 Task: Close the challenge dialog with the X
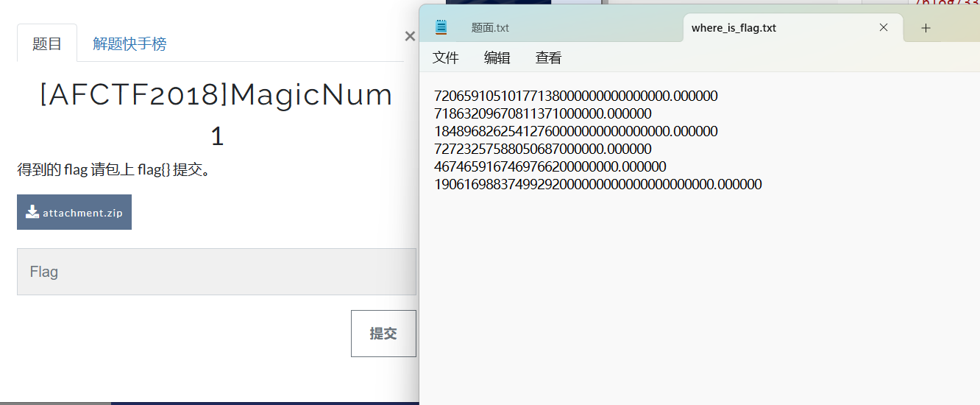[410, 36]
